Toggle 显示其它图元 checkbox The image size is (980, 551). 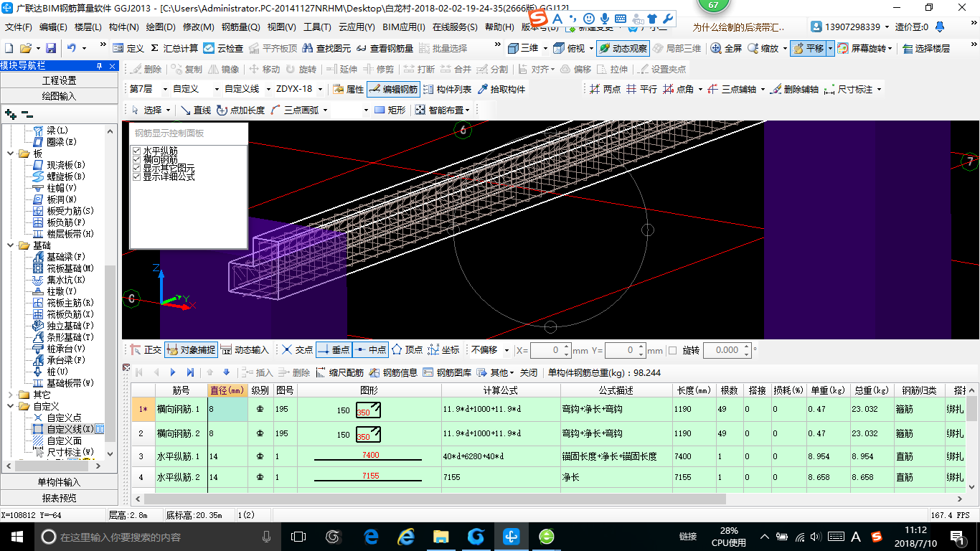(x=136, y=168)
